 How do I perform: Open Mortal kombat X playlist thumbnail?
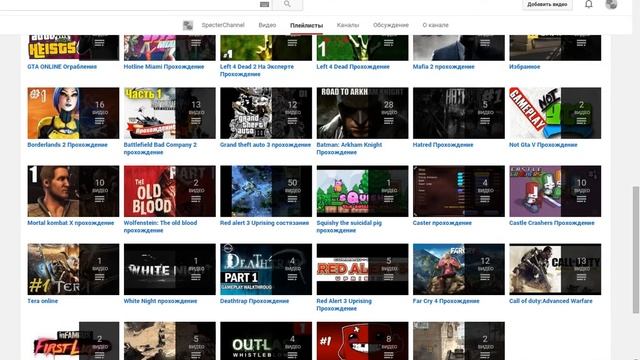pyautogui.click(x=73, y=191)
